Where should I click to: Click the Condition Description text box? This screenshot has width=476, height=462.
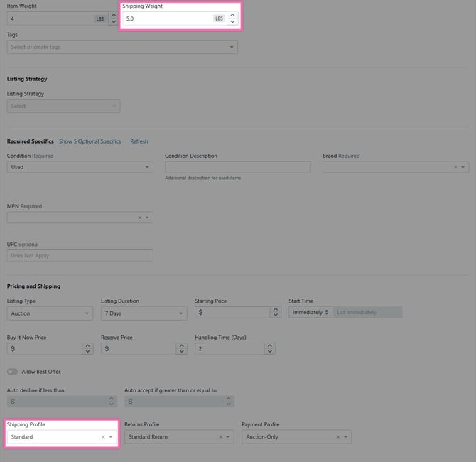pos(237,167)
